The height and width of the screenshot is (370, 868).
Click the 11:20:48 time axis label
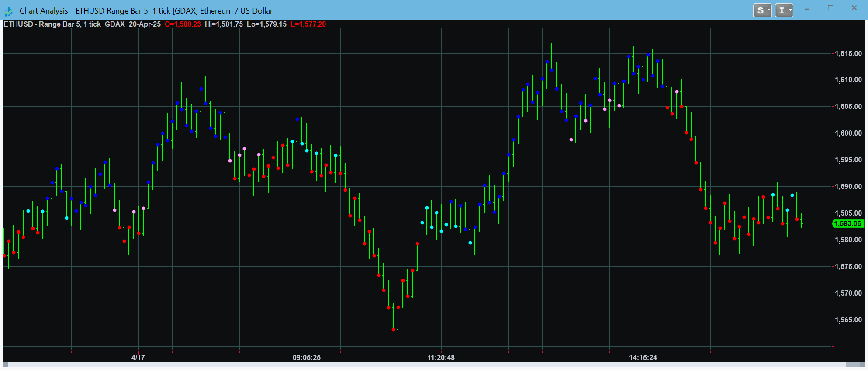tap(441, 357)
